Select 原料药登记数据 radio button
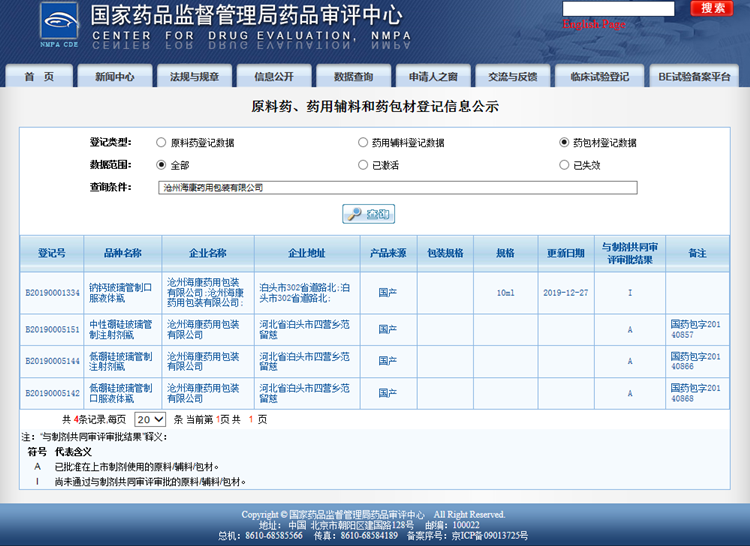This screenshot has height=546, width=750. 161,143
